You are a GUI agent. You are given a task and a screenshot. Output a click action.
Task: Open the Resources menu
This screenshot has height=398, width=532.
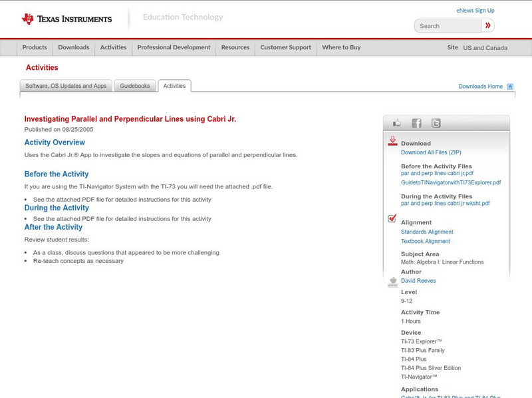tap(235, 47)
